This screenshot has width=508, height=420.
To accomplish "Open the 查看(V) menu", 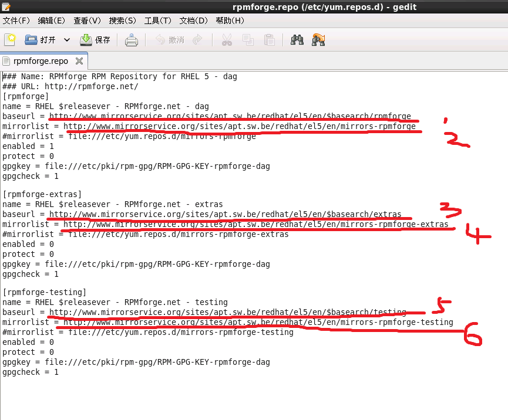I will click(87, 21).
